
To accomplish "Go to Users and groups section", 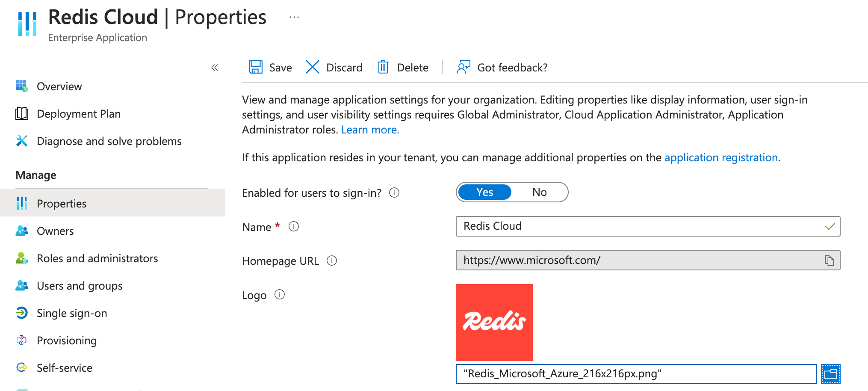I will tap(80, 286).
